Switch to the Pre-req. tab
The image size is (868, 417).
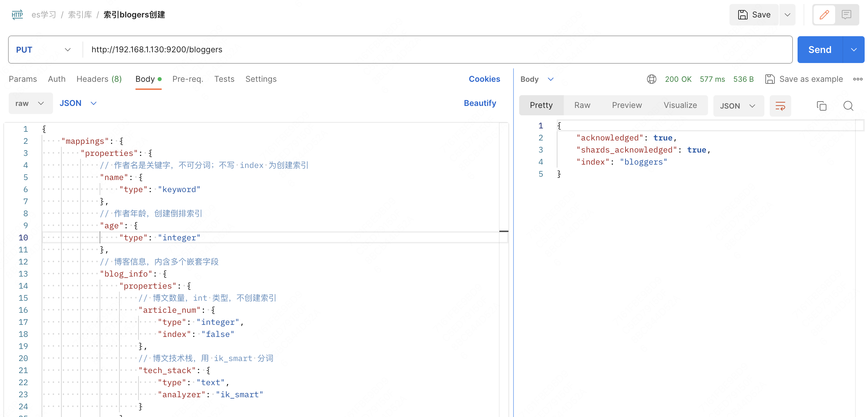click(188, 79)
